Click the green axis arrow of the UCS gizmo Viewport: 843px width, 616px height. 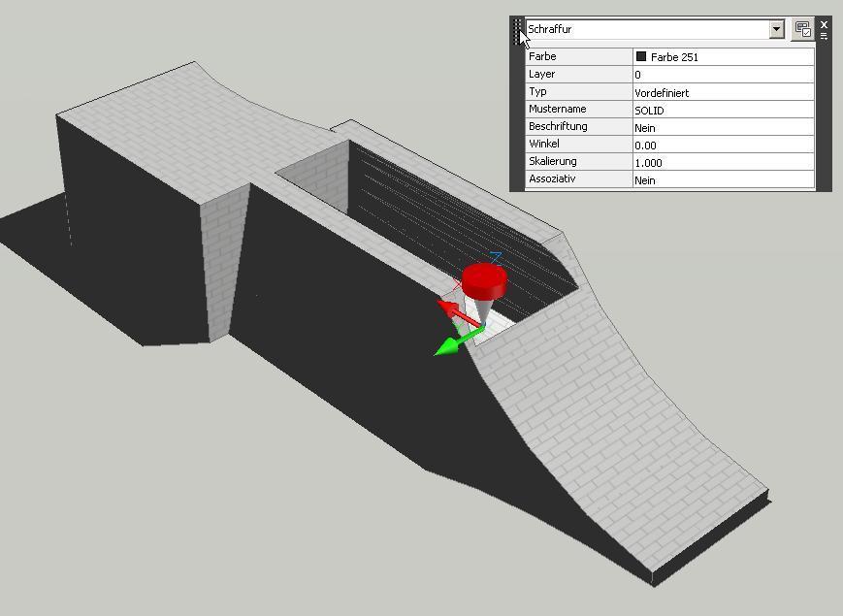click(447, 345)
